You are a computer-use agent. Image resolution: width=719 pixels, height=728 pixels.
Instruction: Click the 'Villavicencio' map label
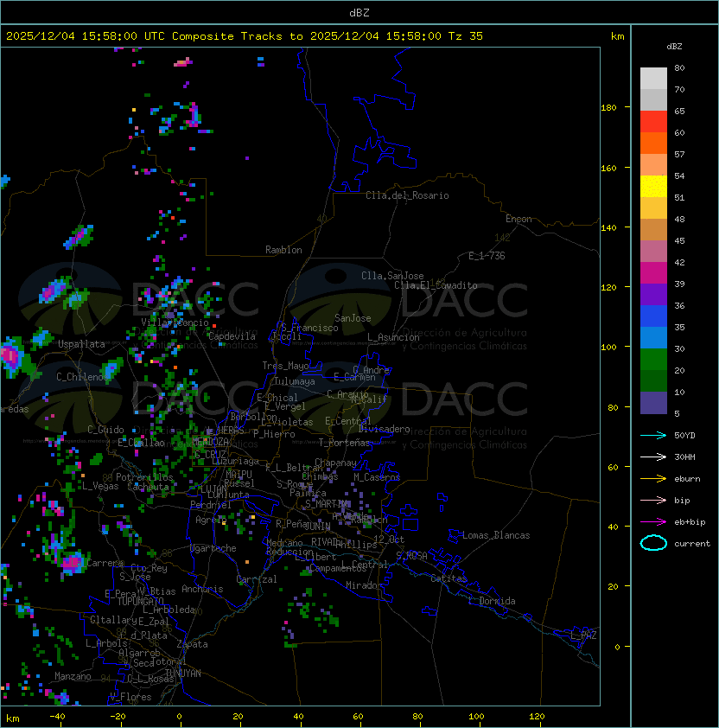coord(175,322)
